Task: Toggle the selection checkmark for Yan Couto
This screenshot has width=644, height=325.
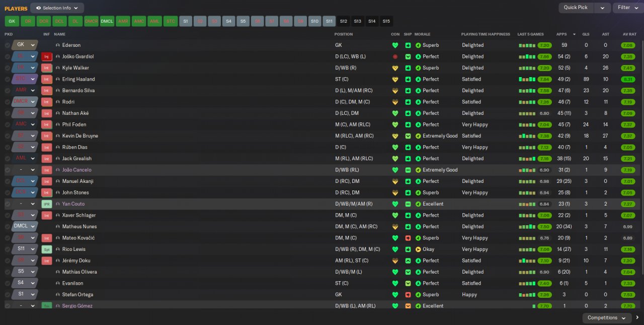Action: point(8,204)
